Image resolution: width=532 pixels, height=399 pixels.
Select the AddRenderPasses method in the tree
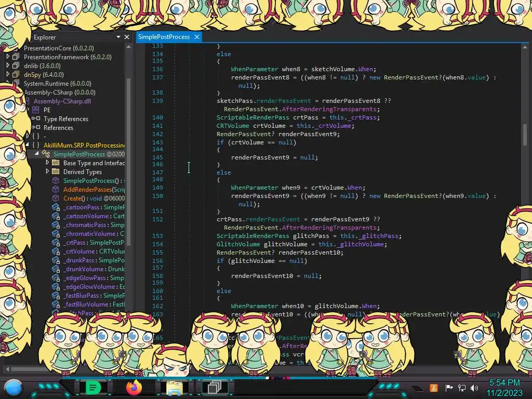tap(94, 189)
